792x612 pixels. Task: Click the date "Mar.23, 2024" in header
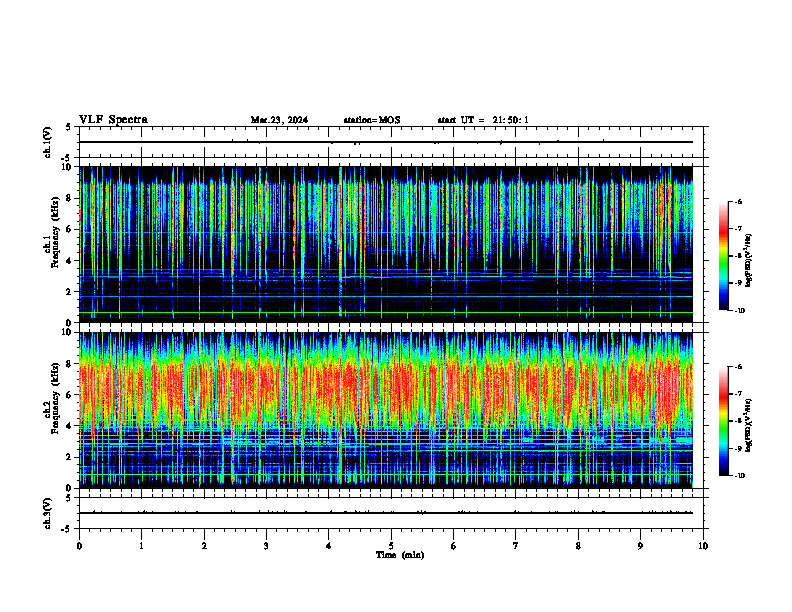(279, 120)
